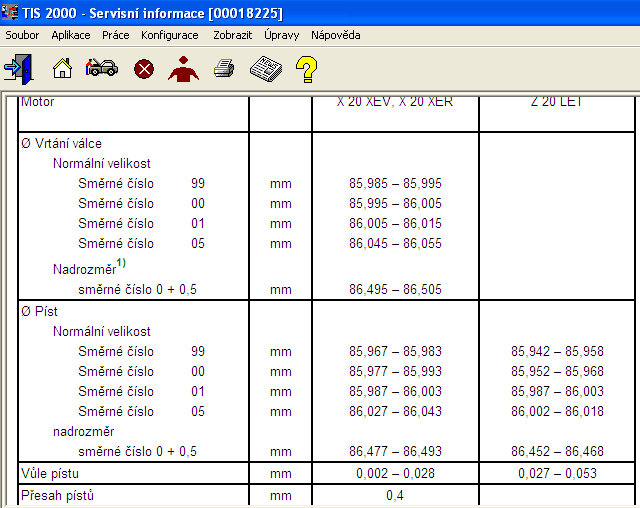
Task: Click the Nadrozměr footnote 1 superscript
Action: point(120,263)
